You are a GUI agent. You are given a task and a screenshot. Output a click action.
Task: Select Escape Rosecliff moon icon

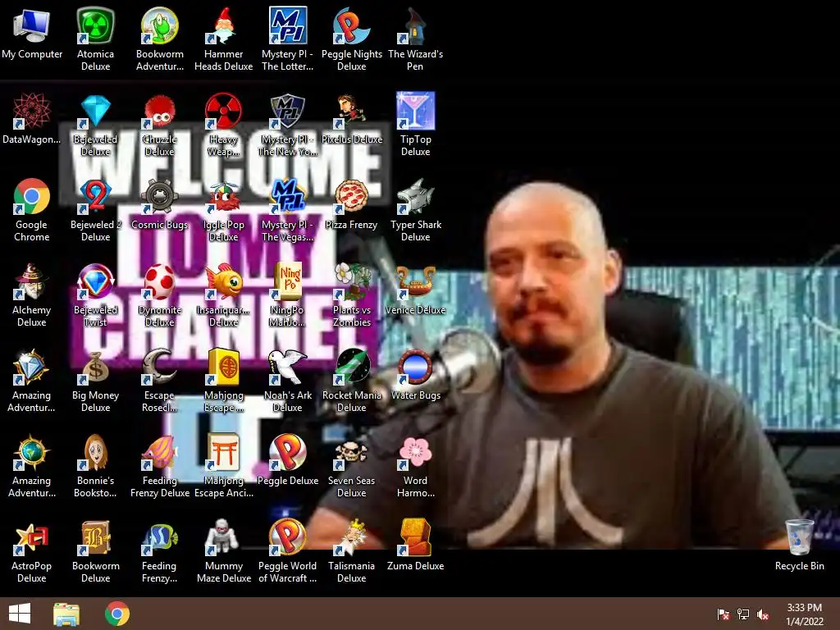(160, 381)
